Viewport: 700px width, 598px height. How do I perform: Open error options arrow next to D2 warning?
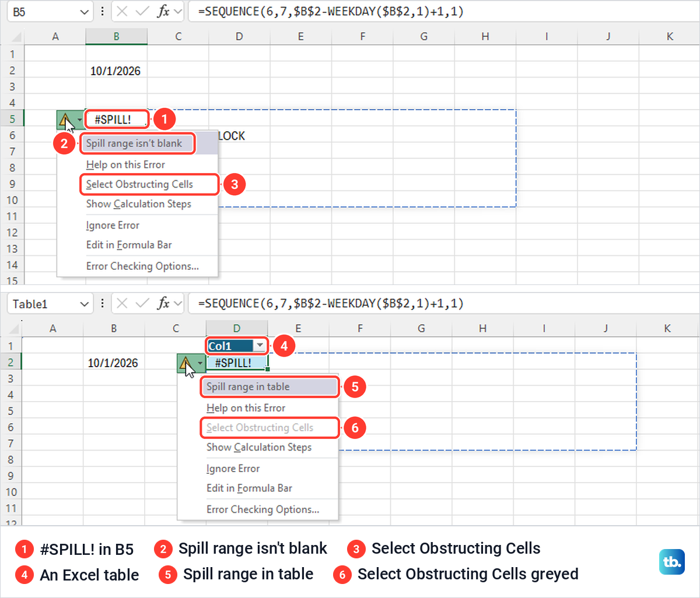pyautogui.click(x=200, y=364)
